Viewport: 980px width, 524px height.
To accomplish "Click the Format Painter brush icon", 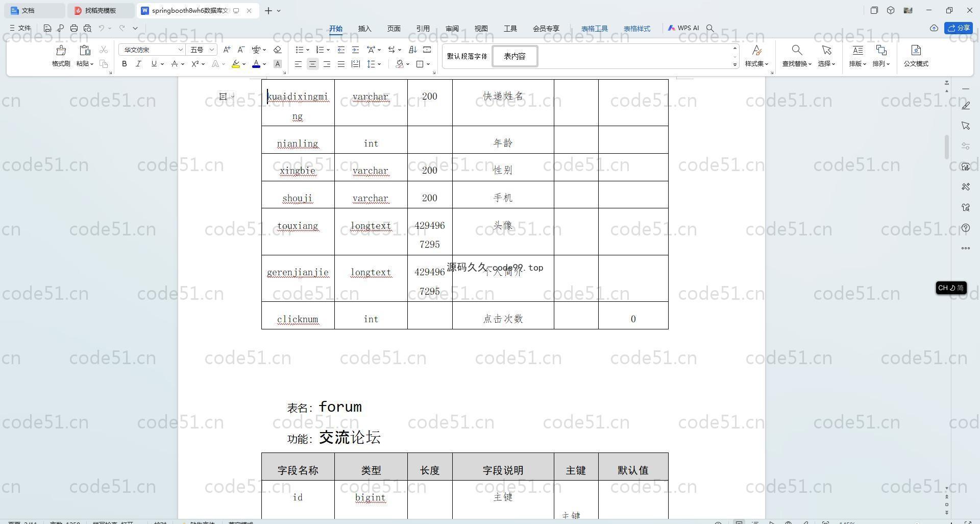I will [61, 50].
